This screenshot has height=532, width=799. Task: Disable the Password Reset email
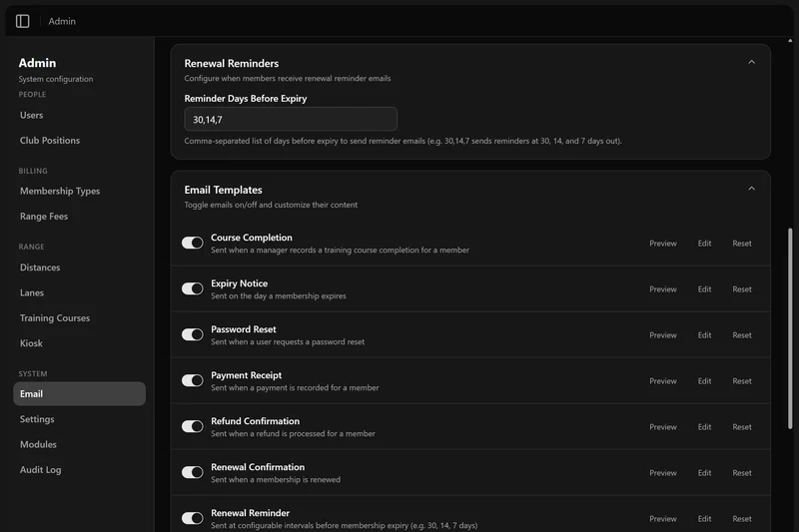click(192, 334)
